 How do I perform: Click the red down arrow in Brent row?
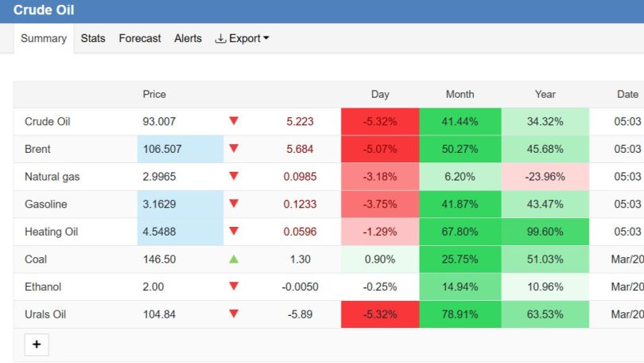[234, 148]
